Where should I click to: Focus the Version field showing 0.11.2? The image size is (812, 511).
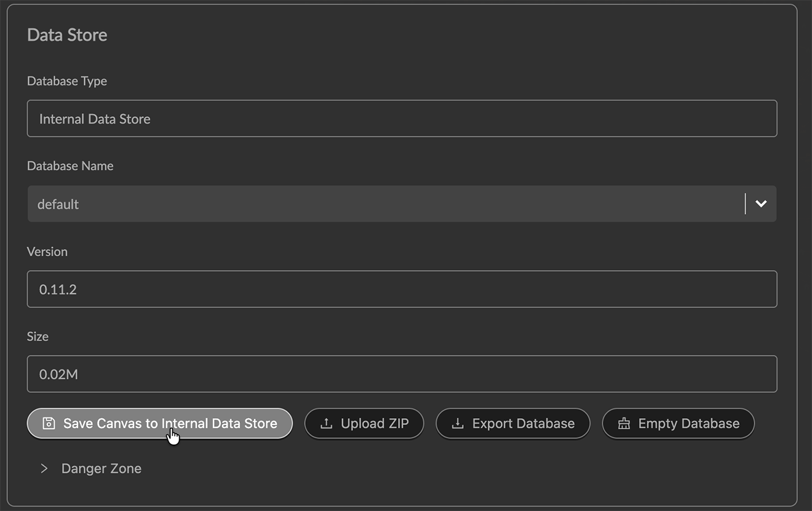point(402,289)
